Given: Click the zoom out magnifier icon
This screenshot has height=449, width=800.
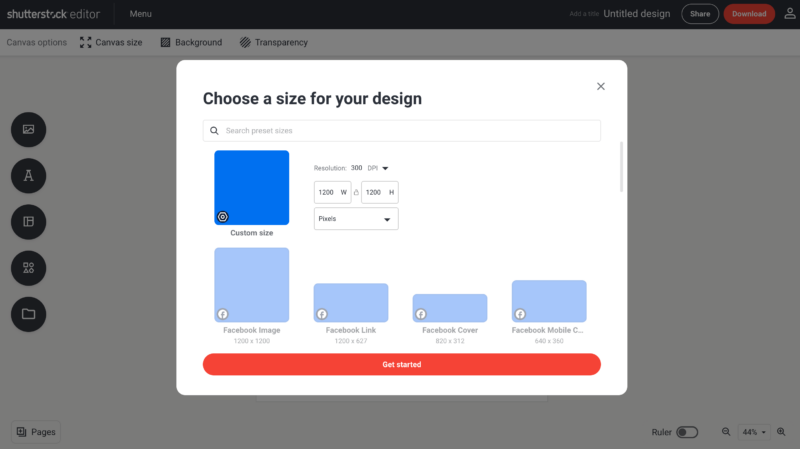Looking at the screenshot, I should (x=726, y=432).
